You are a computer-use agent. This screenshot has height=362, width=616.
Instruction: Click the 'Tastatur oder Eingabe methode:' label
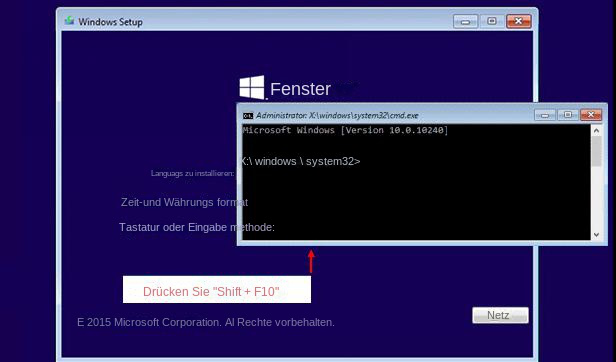(x=197, y=227)
